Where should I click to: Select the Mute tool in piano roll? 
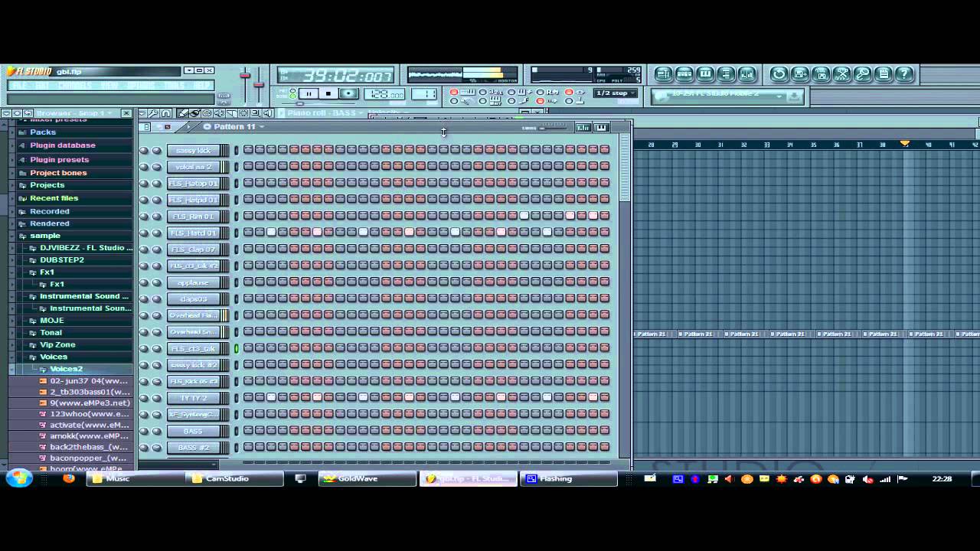coord(220,113)
